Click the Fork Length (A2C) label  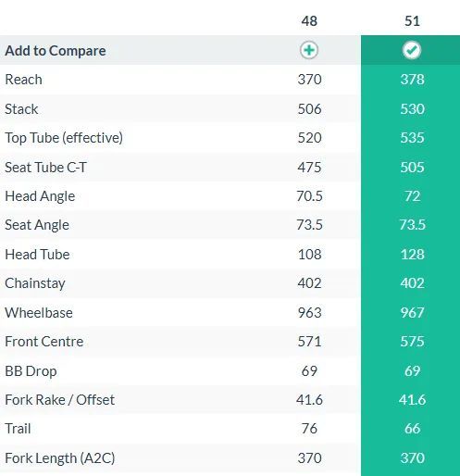60,458
